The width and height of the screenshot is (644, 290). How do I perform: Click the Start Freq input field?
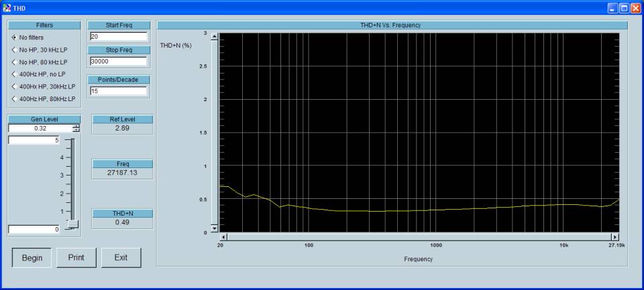click(118, 36)
